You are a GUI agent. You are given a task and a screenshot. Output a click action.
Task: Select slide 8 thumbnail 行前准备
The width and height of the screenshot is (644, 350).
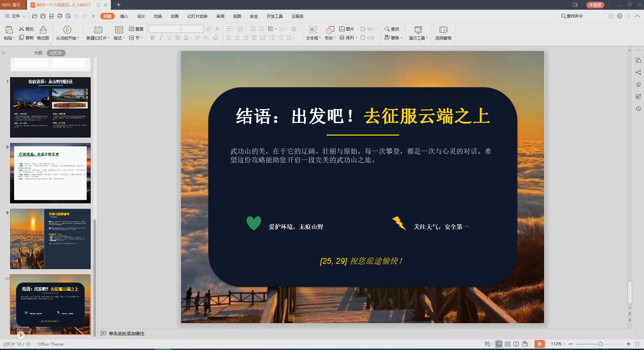[x=50, y=173]
